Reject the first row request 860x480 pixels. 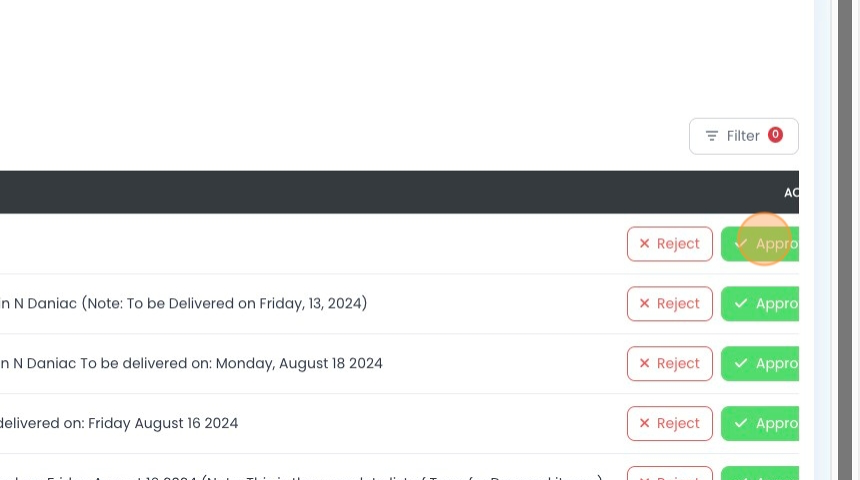[x=670, y=244]
